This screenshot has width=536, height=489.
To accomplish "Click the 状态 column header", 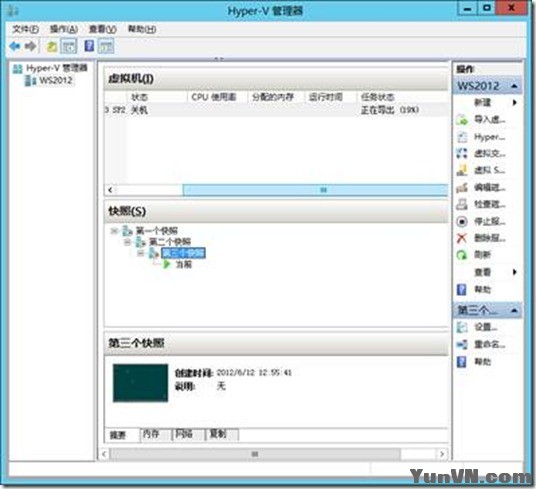I will point(157,97).
